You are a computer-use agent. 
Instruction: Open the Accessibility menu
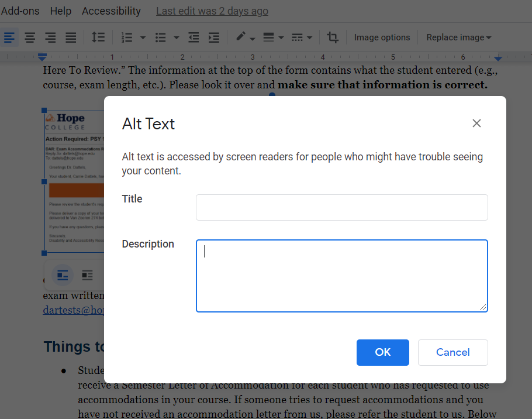tap(111, 11)
